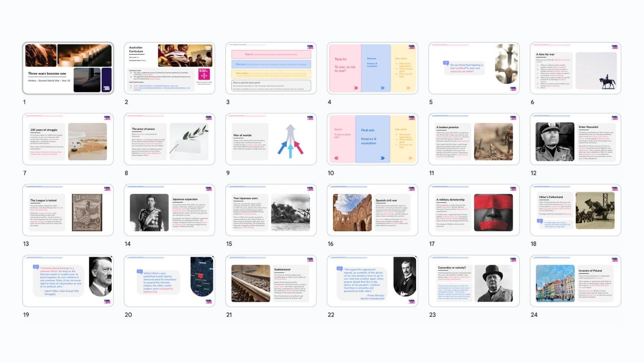Open the 'A broken promise' slide
Screen dimensions: 644x362
[x=474, y=139]
